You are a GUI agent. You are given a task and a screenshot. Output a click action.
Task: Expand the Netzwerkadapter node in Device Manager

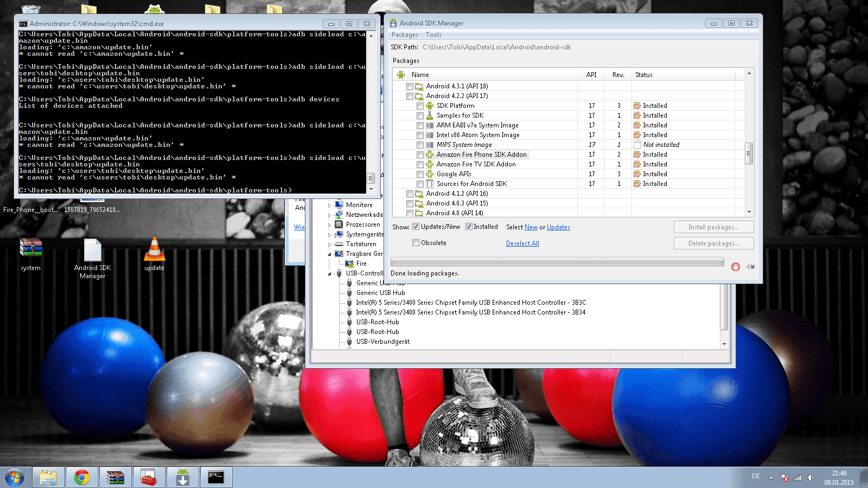pos(329,215)
